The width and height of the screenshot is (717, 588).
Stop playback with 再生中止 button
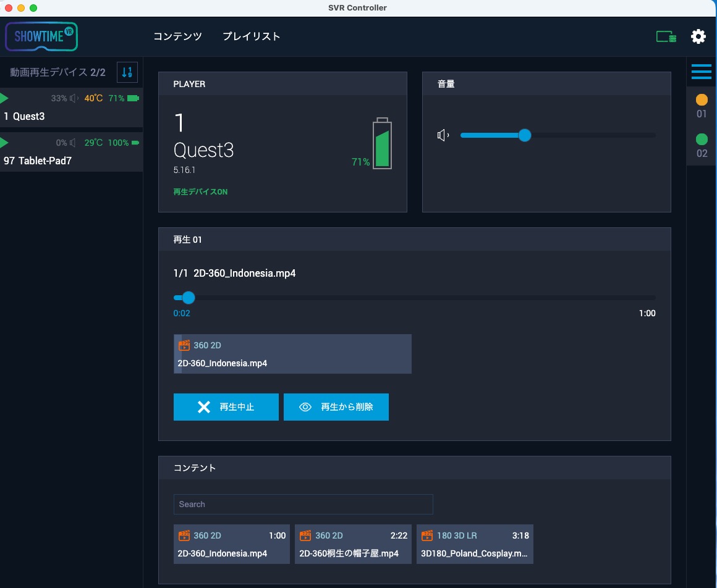[x=226, y=406]
